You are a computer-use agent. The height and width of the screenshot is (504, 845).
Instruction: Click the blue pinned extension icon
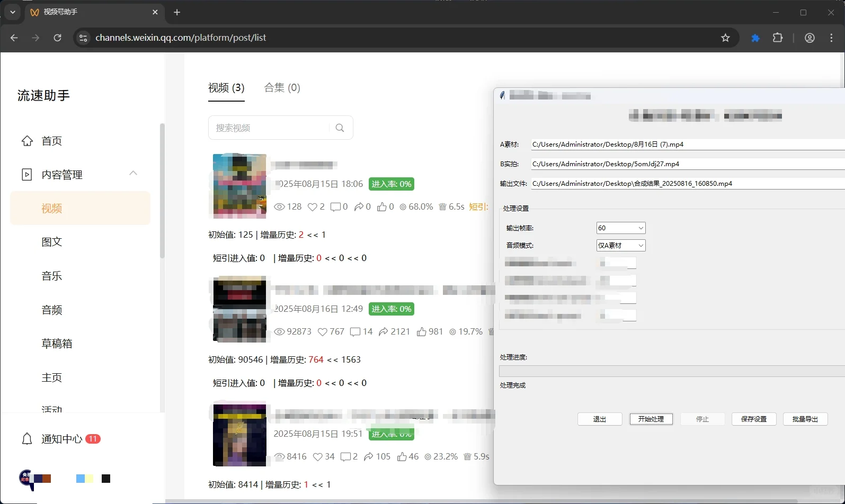point(755,38)
